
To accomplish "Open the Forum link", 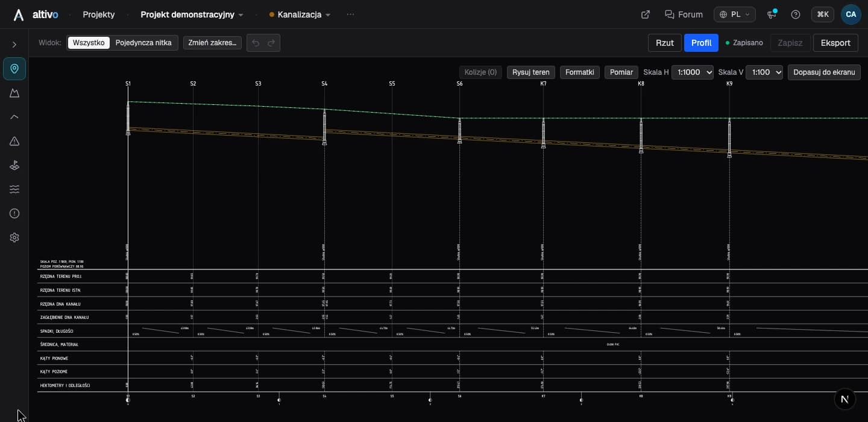I will point(684,14).
